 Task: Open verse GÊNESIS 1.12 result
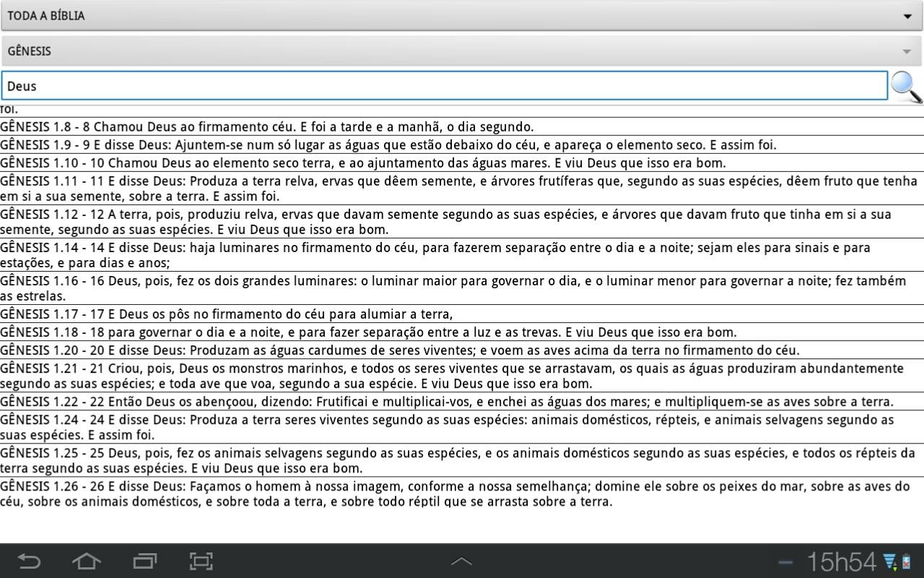(x=462, y=222)
